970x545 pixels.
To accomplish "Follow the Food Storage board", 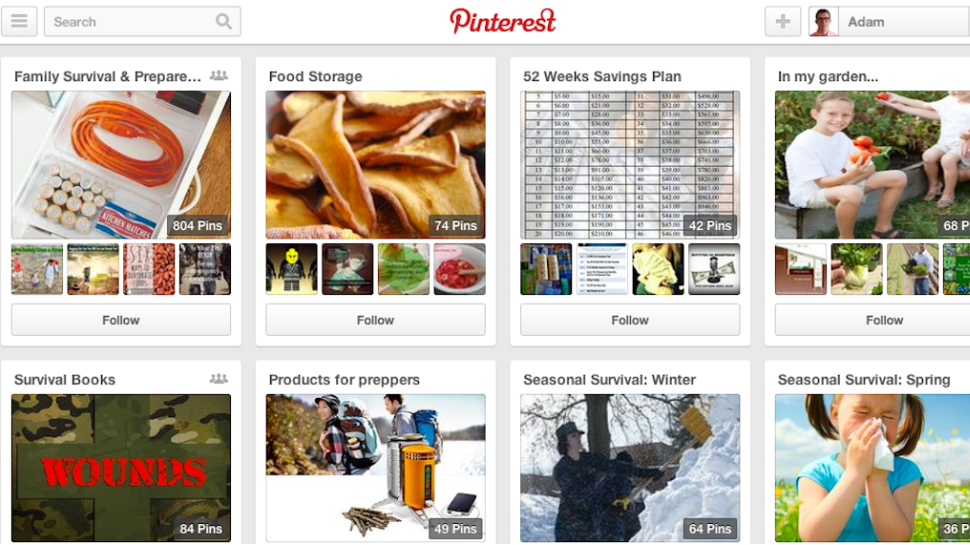I will click(x=376, y=320).
